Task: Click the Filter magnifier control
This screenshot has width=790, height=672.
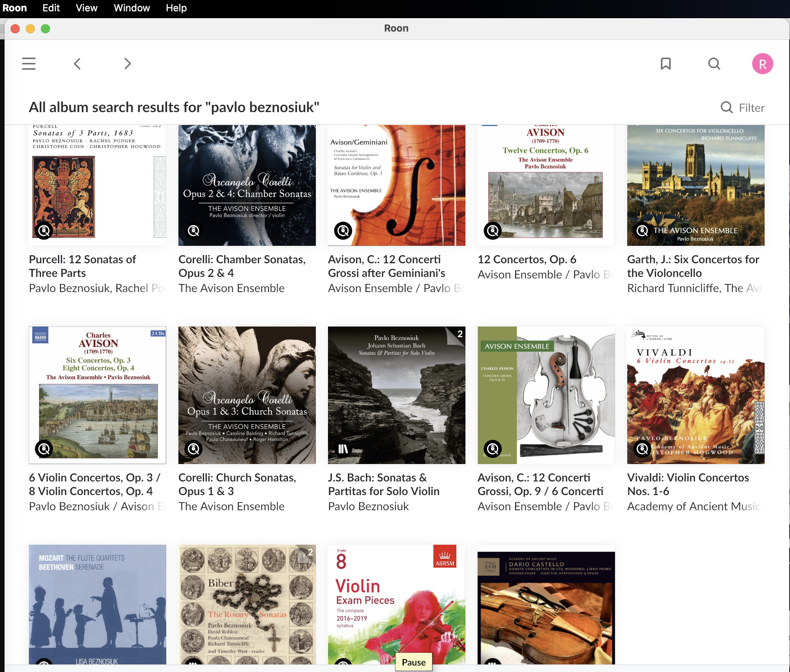Action: pyautogui.click(x=742, y=108)
